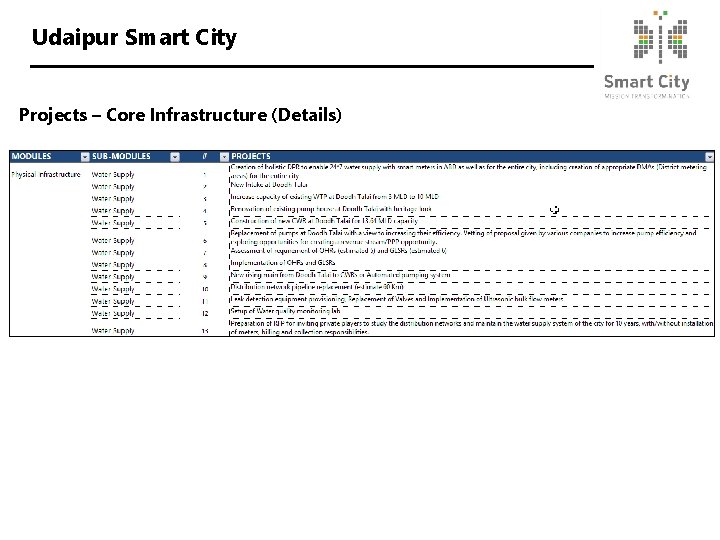
Task: Select Water Supply cell beside 'Construction of new CWR'
Action: 113,223
